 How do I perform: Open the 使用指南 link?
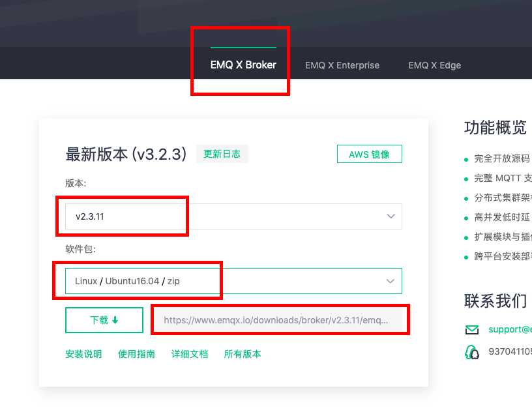click(136, 354)
